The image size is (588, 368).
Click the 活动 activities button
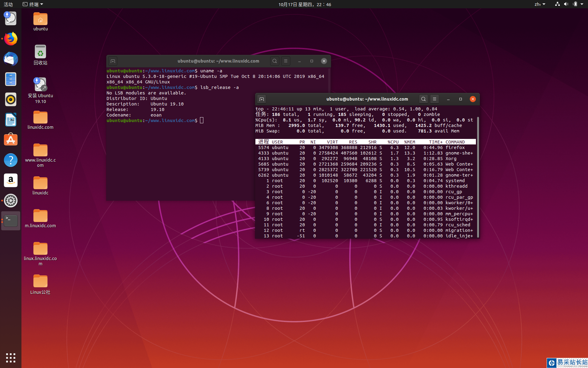point(8,4)
